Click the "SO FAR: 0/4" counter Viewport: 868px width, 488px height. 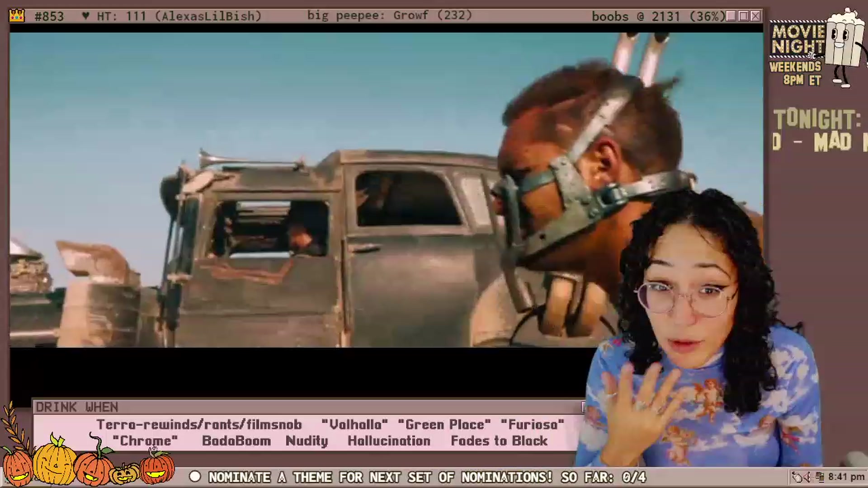(x=604, y=477)
